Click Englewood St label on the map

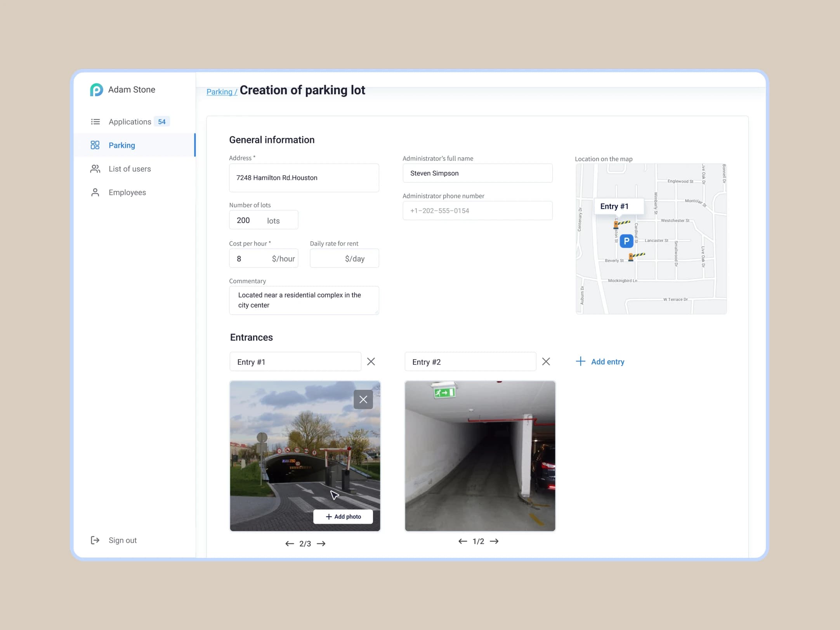tap(680, 181)
